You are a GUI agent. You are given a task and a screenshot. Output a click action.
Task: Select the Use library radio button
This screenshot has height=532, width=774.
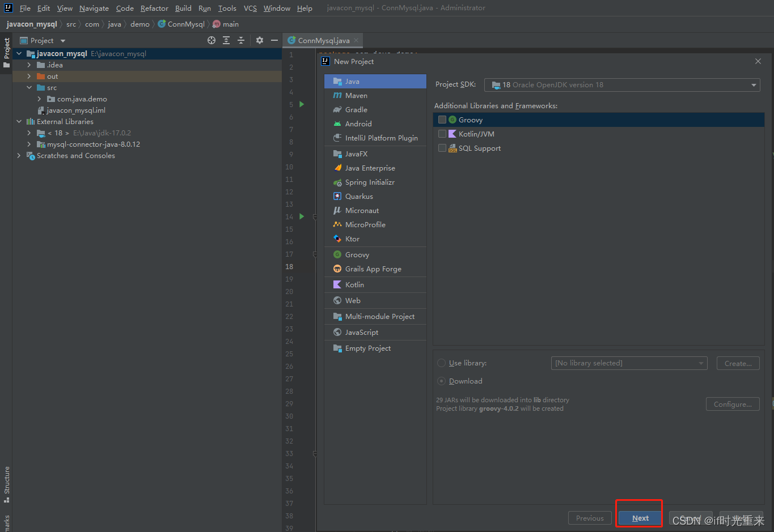click(441, 363)
